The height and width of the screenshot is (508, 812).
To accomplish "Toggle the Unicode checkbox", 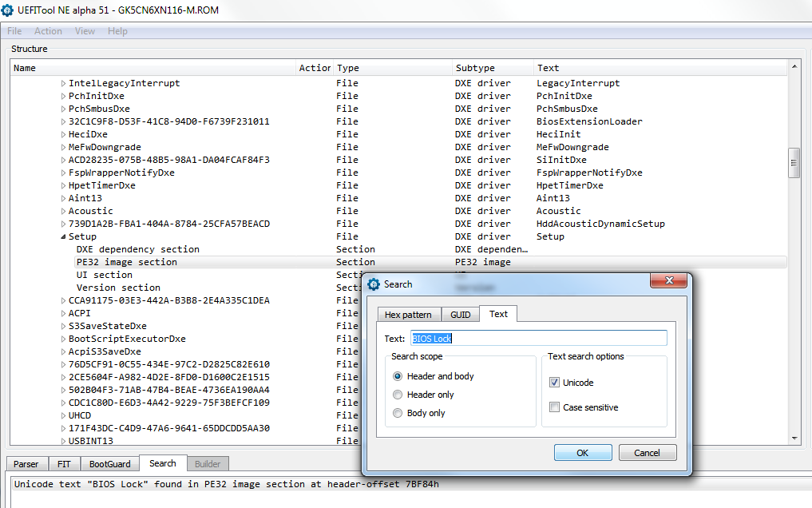I will click(x=555, y=383).
